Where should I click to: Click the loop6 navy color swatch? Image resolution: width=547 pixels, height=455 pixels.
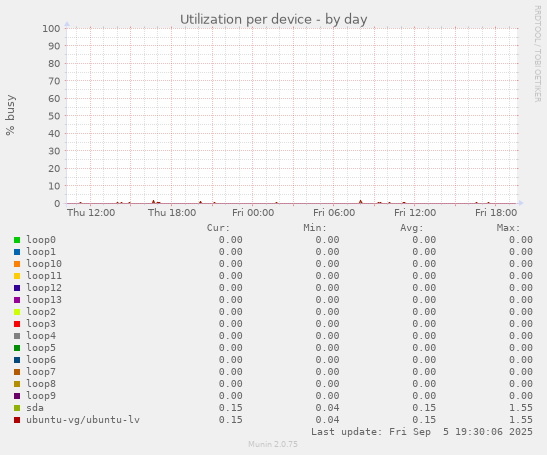(17, 360)
